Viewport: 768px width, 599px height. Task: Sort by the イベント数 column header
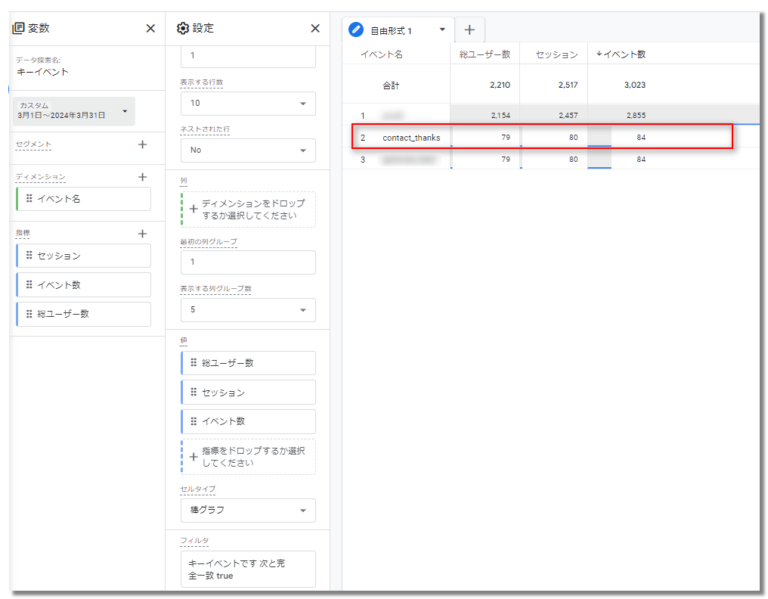pyautogui.click(x=621, y=54)
